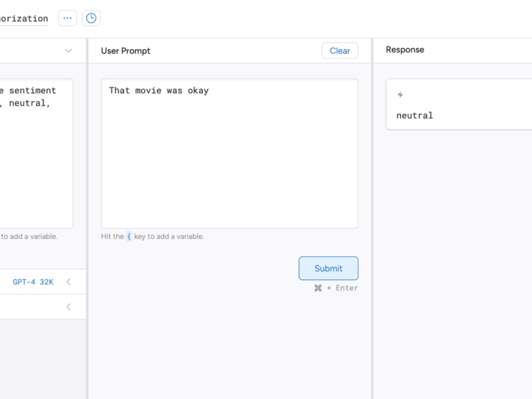Click into the User Prompt text area

(x=229, y=160)
